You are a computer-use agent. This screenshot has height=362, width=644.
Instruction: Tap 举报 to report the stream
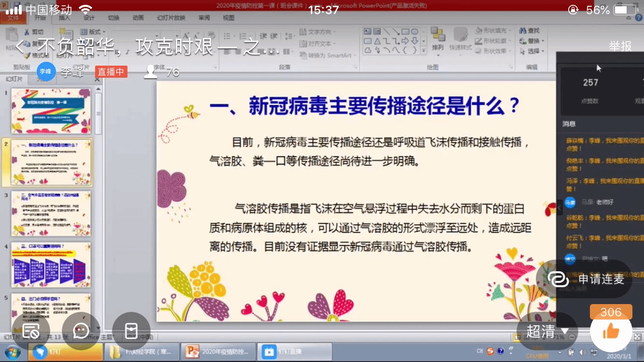tap(620, 46)
